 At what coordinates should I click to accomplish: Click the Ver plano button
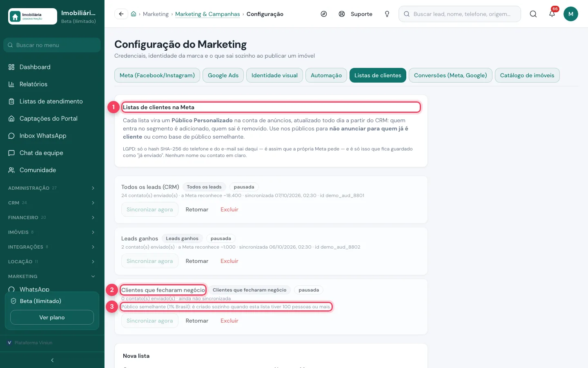tap(52, 317)
